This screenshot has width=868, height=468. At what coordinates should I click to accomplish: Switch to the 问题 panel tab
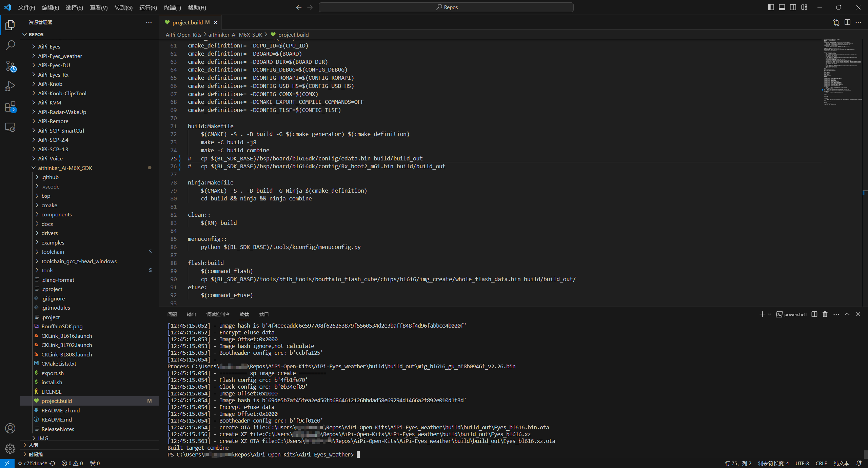point(172,314)
